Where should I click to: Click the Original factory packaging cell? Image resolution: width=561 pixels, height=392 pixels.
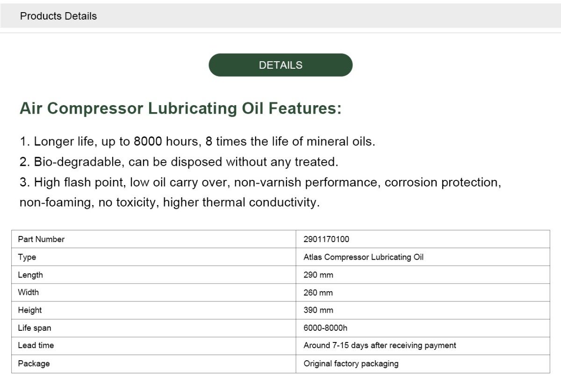(x=351, y=363)
